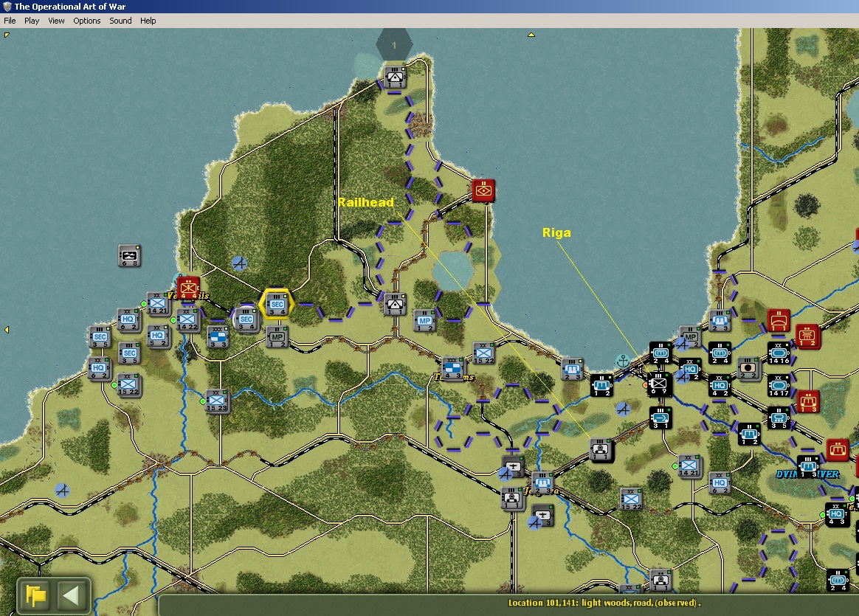Open the View menu
The image size is (859, 616).
click(x=56, y=21)
